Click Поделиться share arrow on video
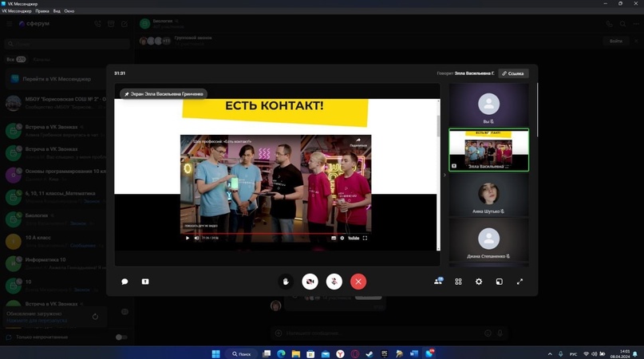 pos(358,142)
